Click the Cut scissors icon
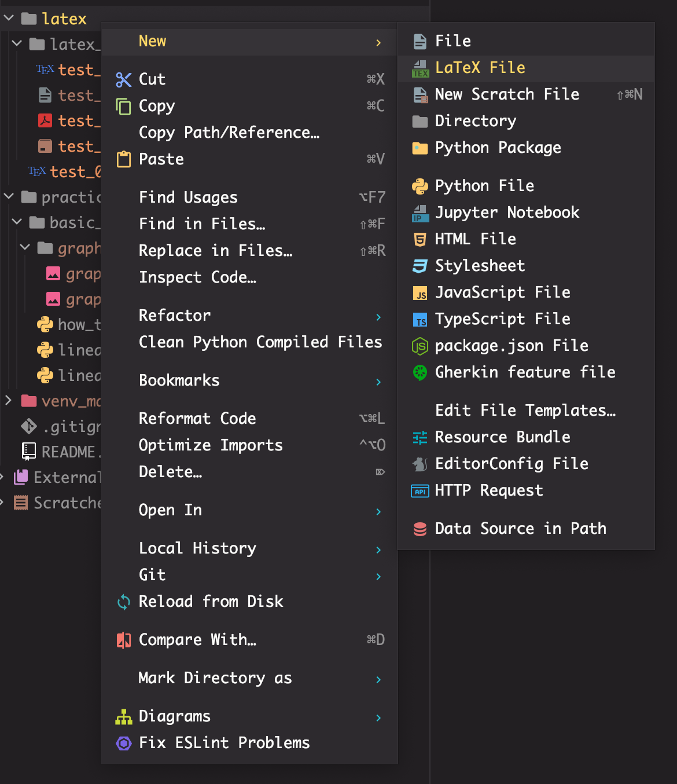 tap(124, 79)
